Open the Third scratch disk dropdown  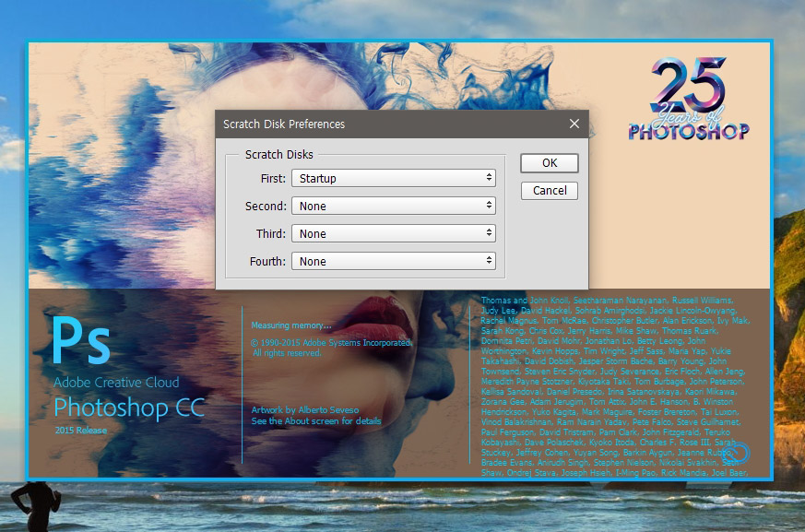[x=393, y=233]
